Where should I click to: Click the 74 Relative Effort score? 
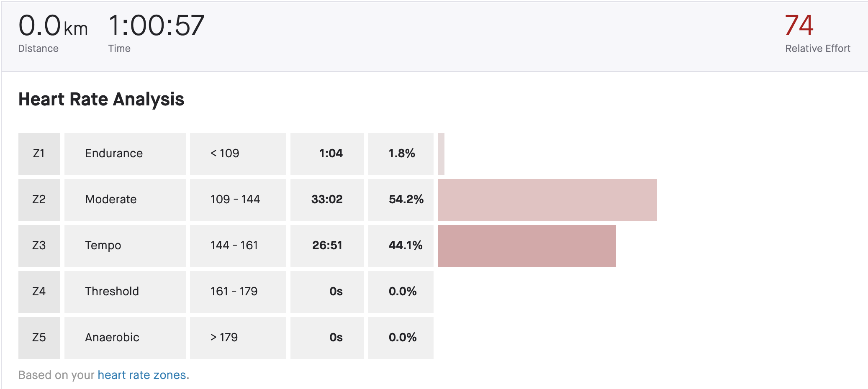point(799,26)
